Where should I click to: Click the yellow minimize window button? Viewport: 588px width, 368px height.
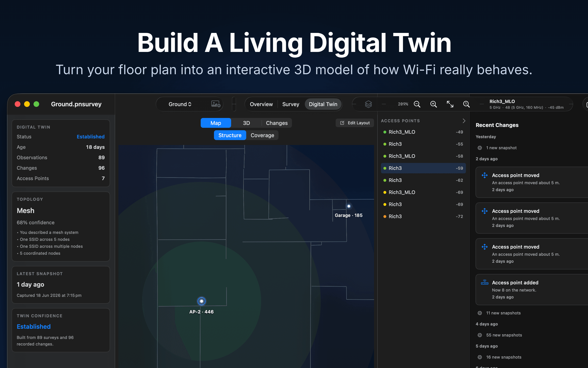[x=27, y=104]
